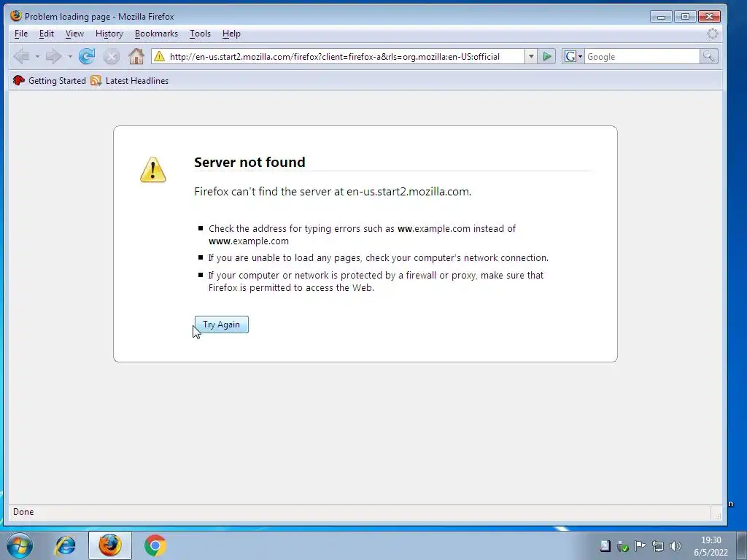Maximize the Firefox window
The width and height of the screenshot is (747, 560).
[685, 17]
